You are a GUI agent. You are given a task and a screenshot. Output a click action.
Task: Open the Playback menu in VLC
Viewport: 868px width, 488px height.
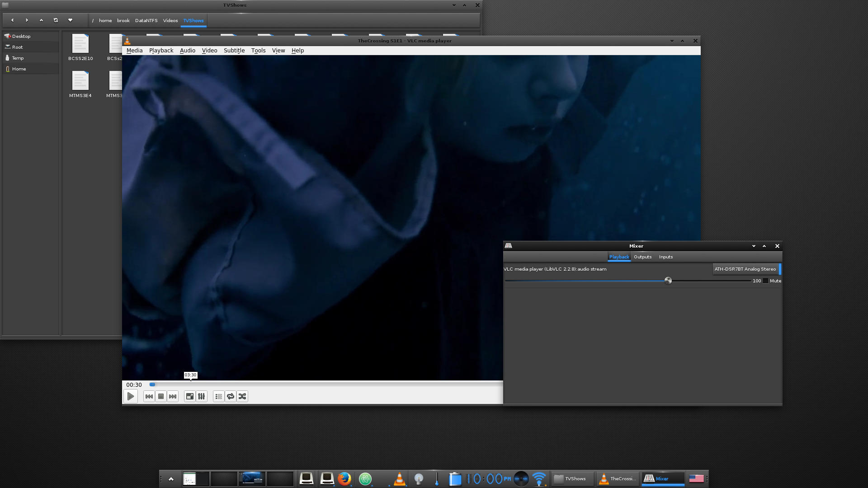tap(161, 50)
